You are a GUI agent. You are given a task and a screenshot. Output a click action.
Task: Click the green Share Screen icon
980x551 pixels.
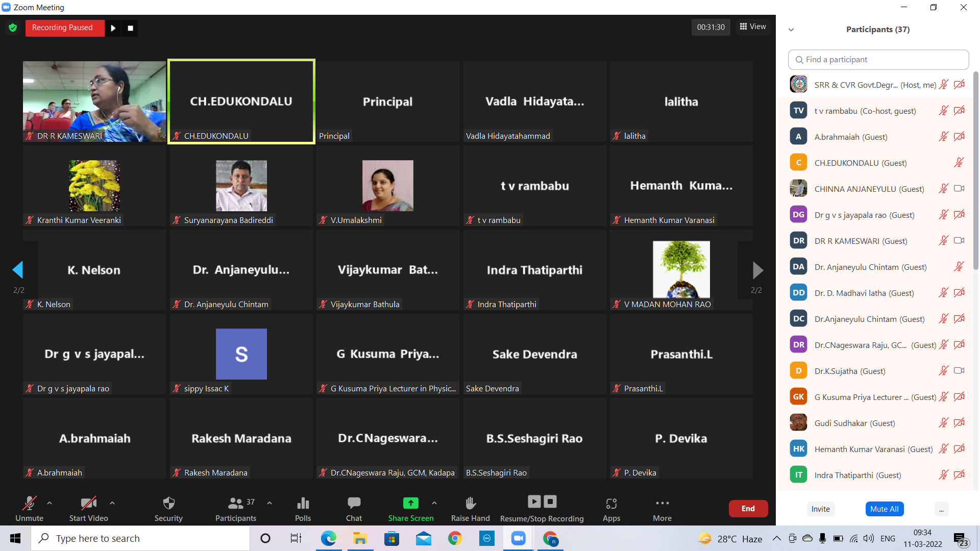click(x=410, y=504)
